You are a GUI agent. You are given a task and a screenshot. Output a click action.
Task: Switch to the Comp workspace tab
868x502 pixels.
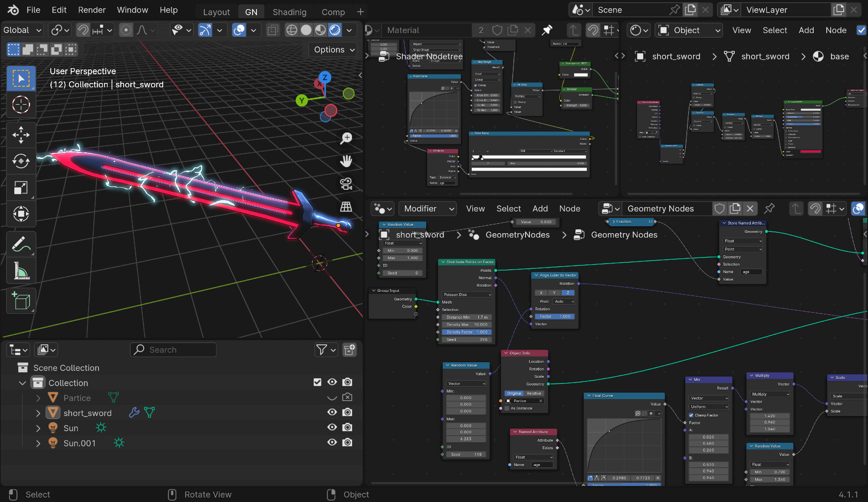coord(333,12)
